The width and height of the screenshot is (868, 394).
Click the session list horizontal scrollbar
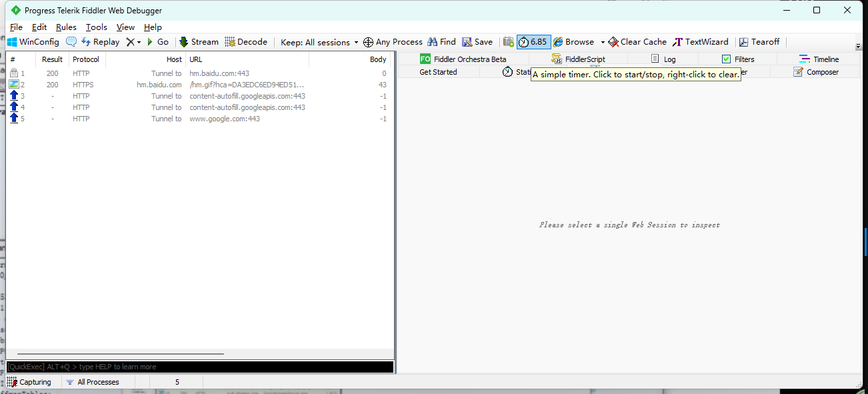coord(121,354)
